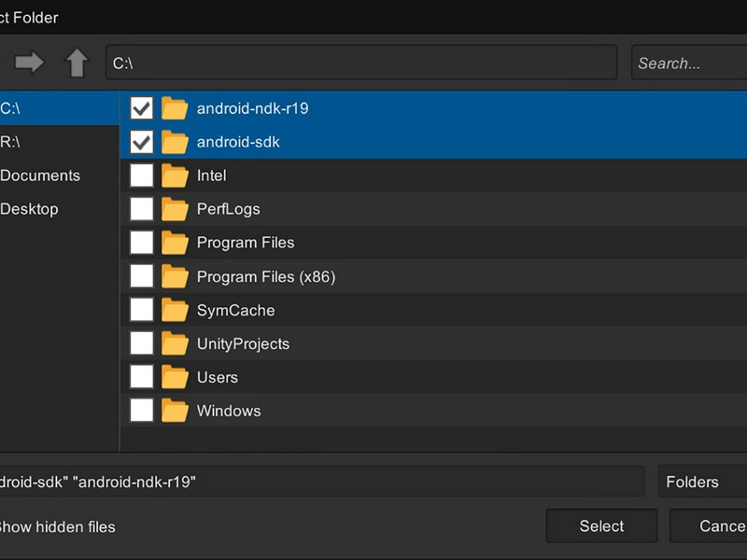Click the android-ndk-r19 folder icon
Screen dimensions: 747x560
[x=175, y=108]
